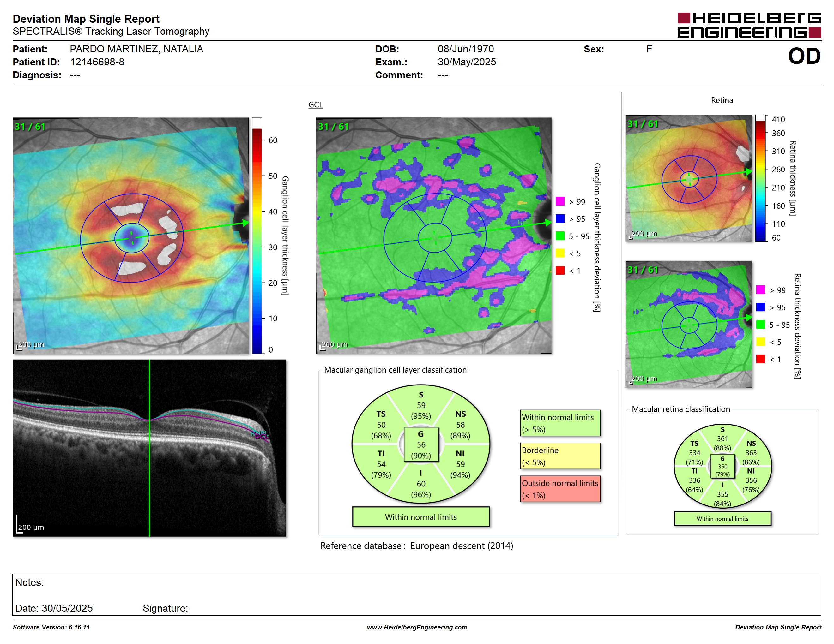The width and height of the screenshot is (834, 644).
Task: Click the Retina sector I value 355
Action: (722, 494)
